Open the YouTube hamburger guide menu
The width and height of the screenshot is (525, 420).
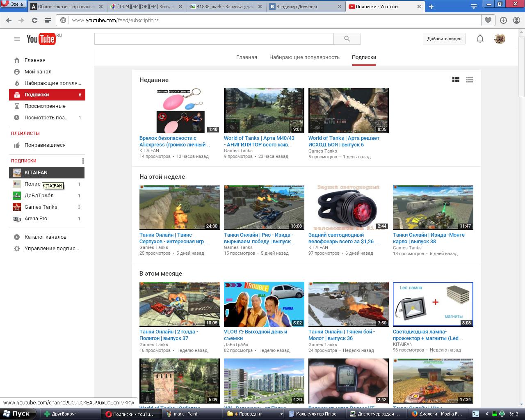17,39
